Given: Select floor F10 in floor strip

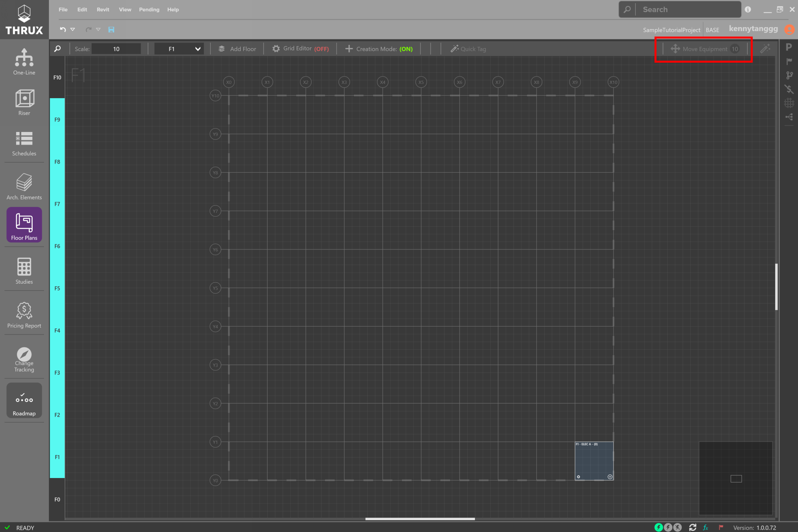Looking at the screenshot, I should pyautogui.click(x=57, y=77).
